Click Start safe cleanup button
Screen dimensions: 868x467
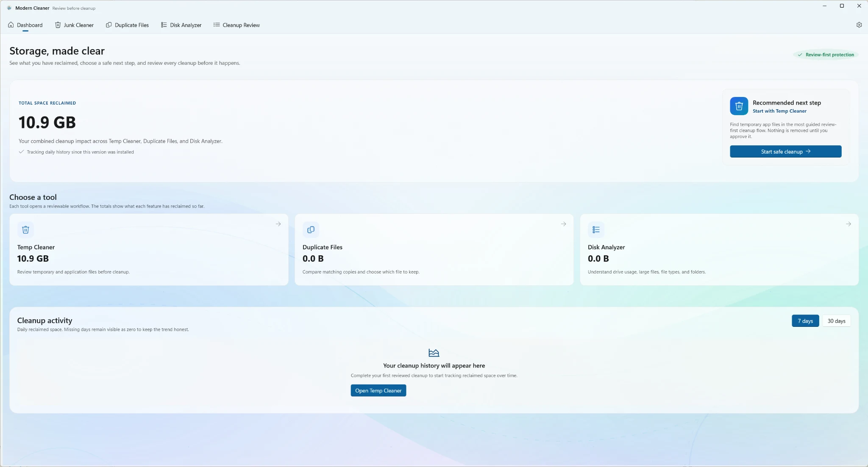click(x=785, y=152)
